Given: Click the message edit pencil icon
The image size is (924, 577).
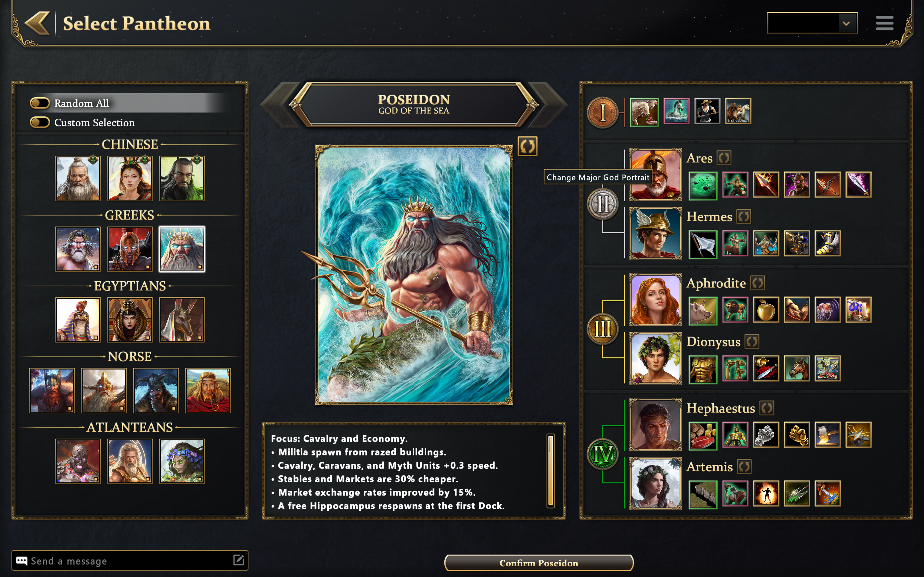Looking at the screenshot, I should click(239, 560).
